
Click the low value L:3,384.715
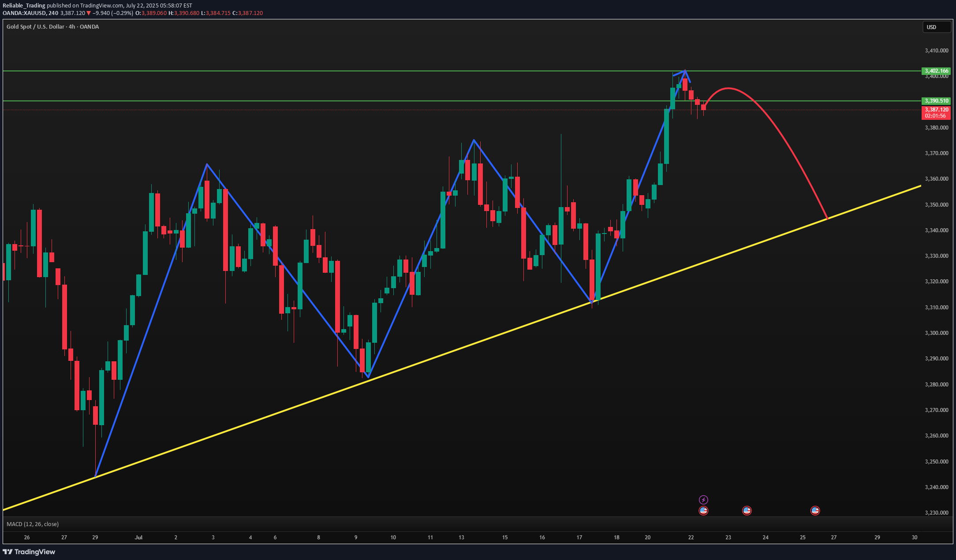point(216,13)
